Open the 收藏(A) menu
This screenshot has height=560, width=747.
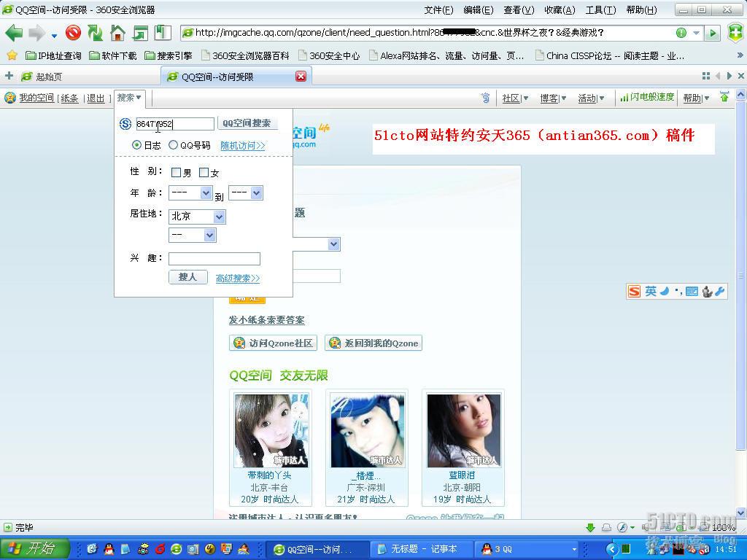pyautogui.click(x=560, y=10)
